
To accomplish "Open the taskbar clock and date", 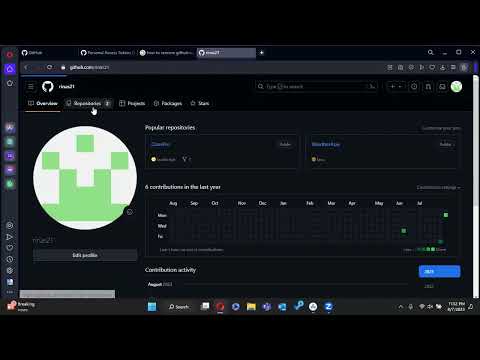I will pos(456,307).
